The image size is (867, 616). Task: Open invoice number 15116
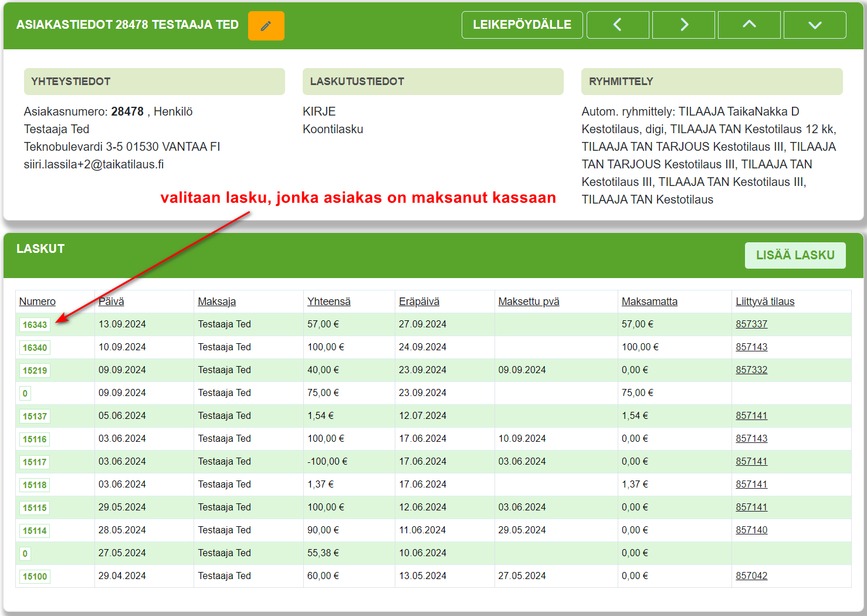coord(35,439)
